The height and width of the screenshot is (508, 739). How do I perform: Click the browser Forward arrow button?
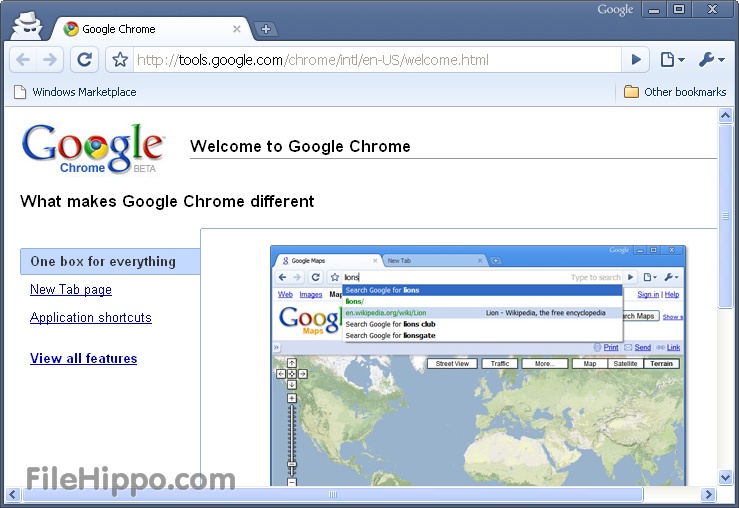coord(50,60)
